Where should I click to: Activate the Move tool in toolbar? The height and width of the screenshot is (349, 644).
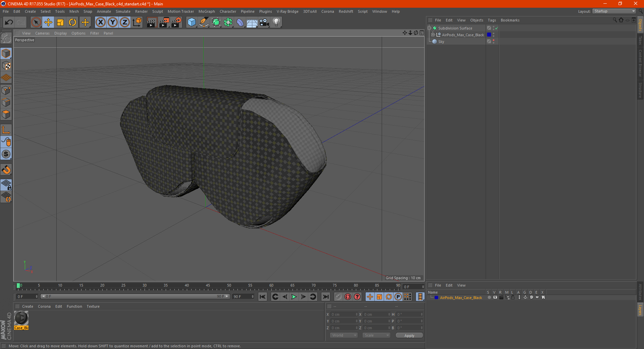[x=48, y=22]
